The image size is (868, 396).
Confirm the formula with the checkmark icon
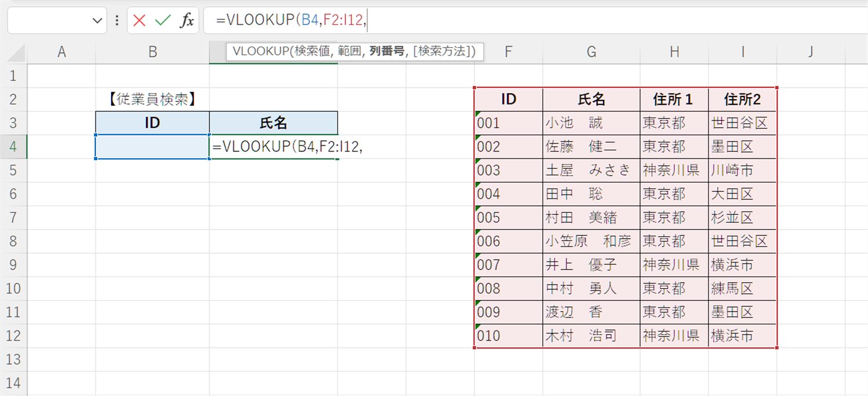point(163,21)
